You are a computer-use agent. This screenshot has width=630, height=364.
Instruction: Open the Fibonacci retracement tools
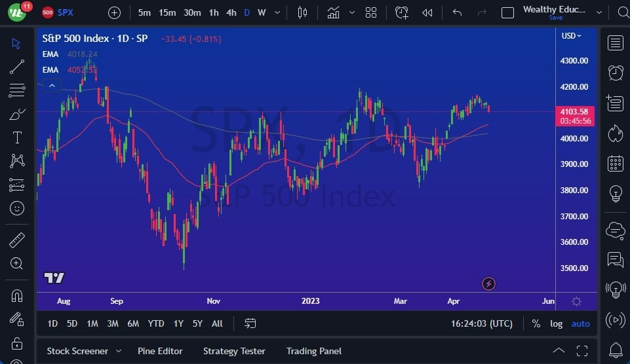[17, 90]
